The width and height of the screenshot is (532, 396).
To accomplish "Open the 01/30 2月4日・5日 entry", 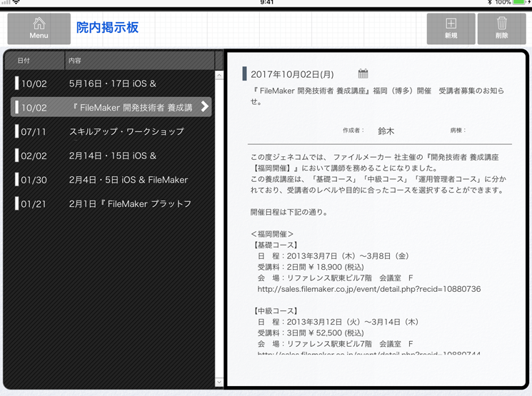I will click(129, 180).
